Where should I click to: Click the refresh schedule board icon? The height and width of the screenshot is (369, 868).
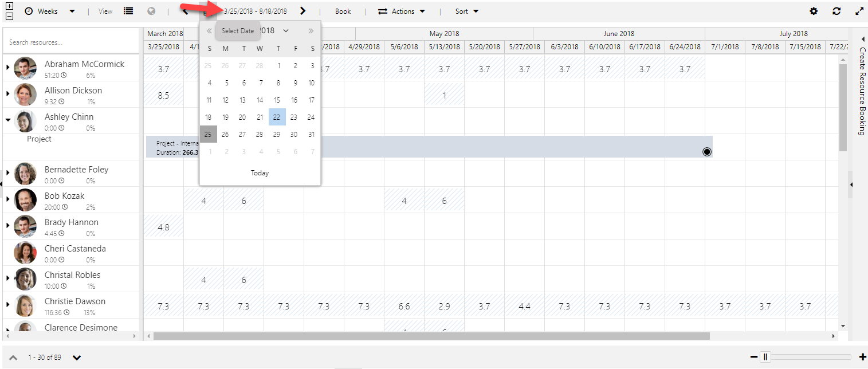(836, 11)
